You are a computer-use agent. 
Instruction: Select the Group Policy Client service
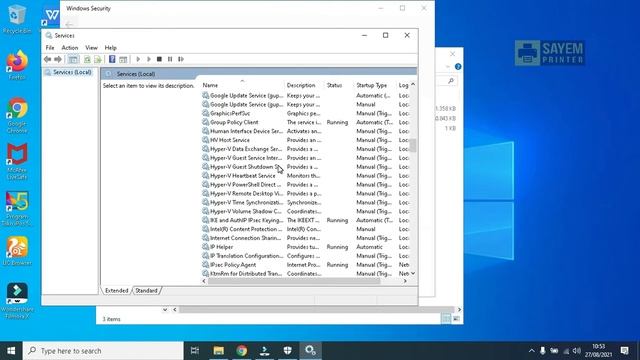coord(306,122)
